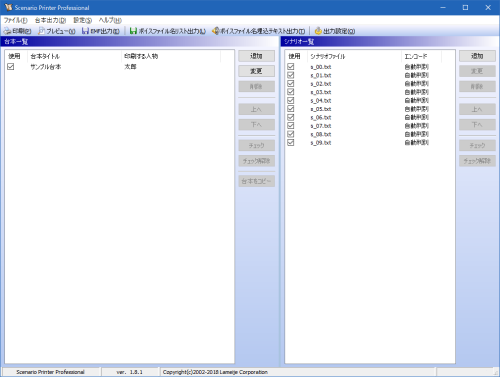Toggle checkbox for s_08.txt
Screen dimensions: 500x377
point(291,134)
